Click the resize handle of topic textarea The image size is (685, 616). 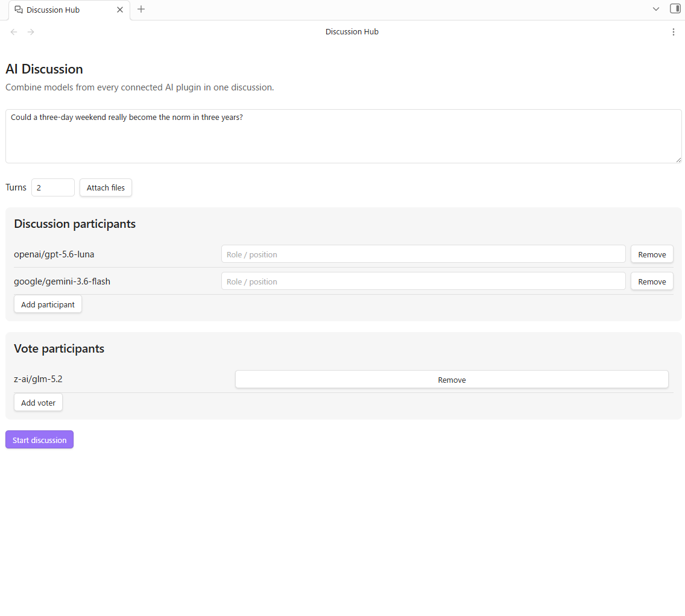[678, 160]
